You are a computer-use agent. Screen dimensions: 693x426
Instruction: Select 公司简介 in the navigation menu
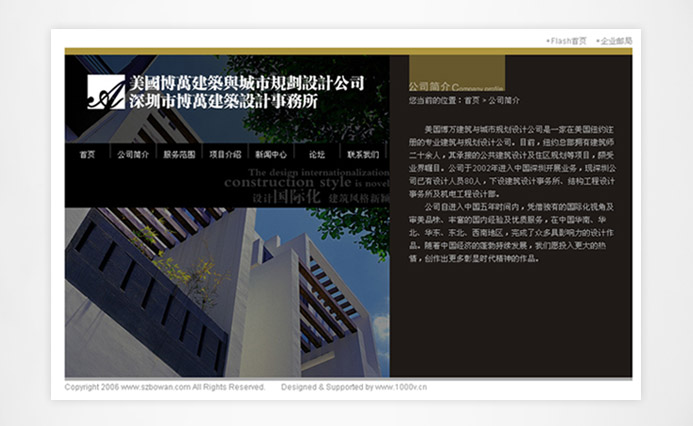pyautogui.click(x=132, y=155)
